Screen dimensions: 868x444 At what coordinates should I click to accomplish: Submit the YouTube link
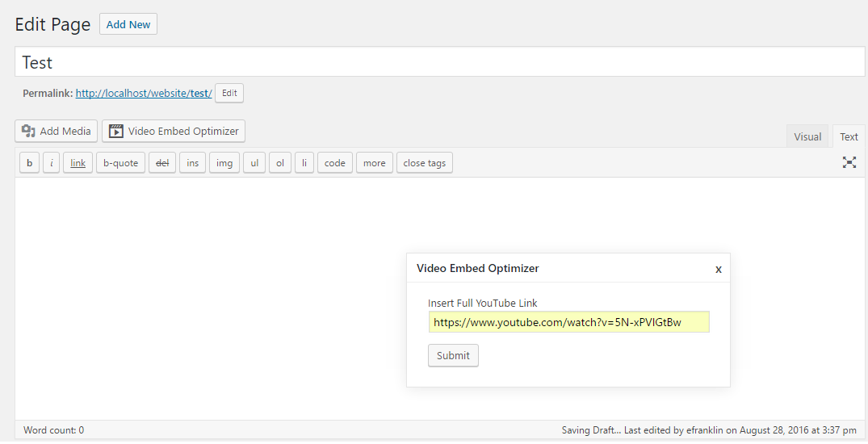[x=453, y=355]
